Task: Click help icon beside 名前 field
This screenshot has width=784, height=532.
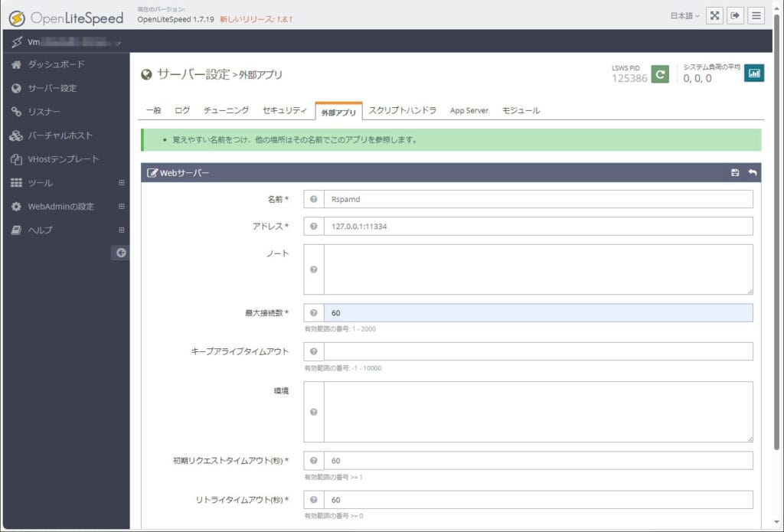Action: [x=313, y=199]
